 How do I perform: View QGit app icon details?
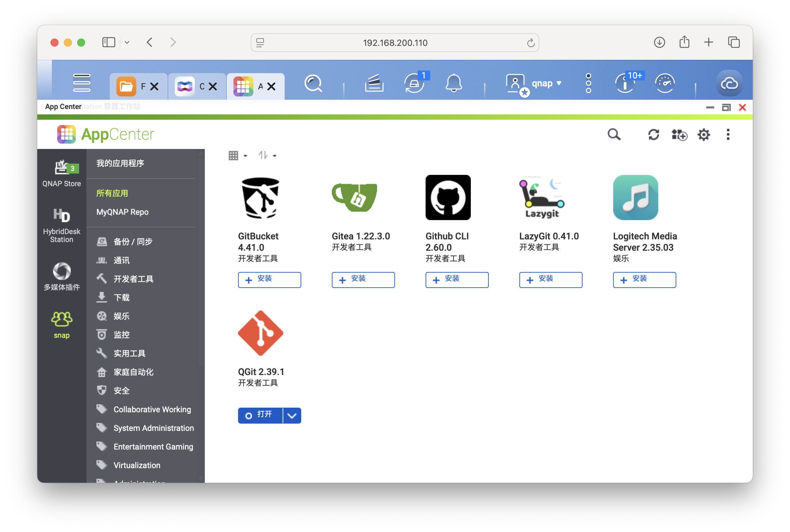260,333
